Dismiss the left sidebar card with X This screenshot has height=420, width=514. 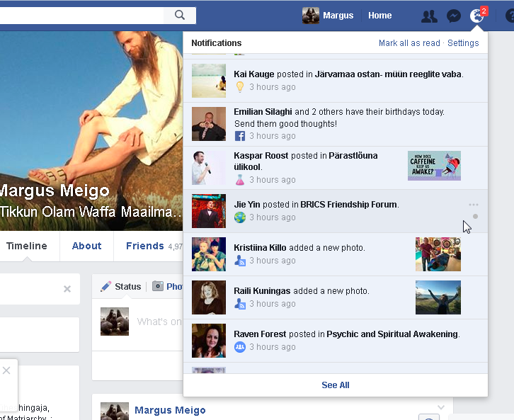(x=67, y=289)
